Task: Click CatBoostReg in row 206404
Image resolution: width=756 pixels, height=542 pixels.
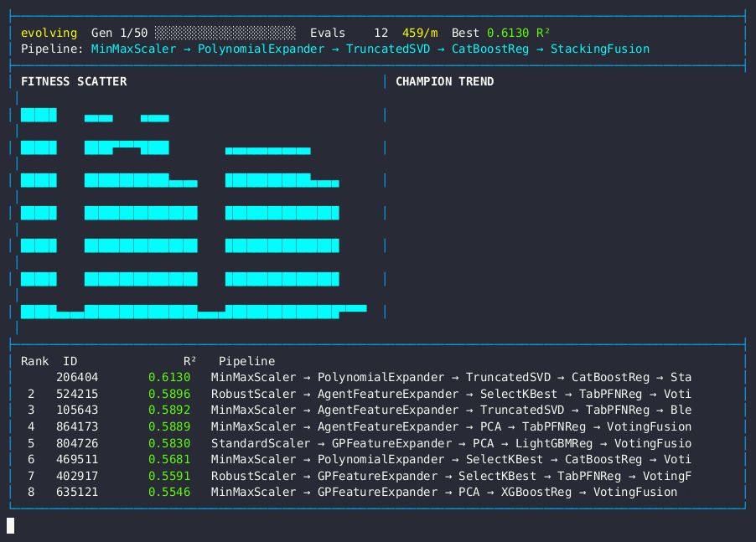Action: coord(610,377)
